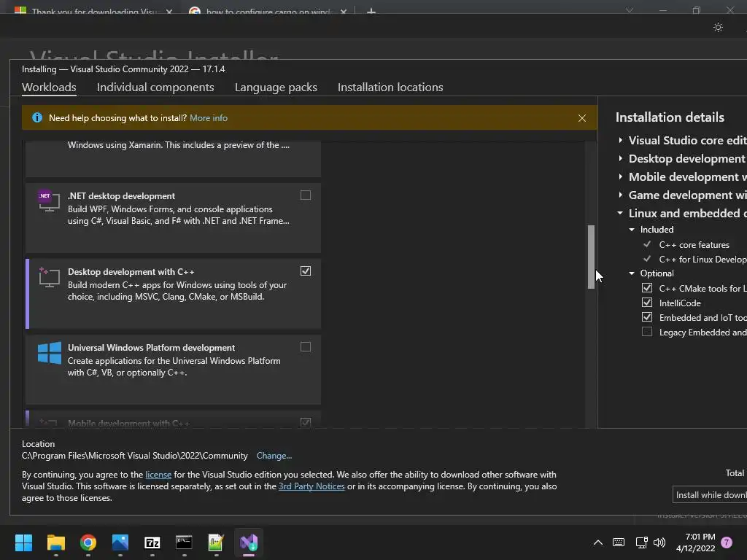Viewport: 747px width, 560px height.
Task: Uncheck Desktop development with C++ workload
Action: pyautogui.click(x=306, y=271)
